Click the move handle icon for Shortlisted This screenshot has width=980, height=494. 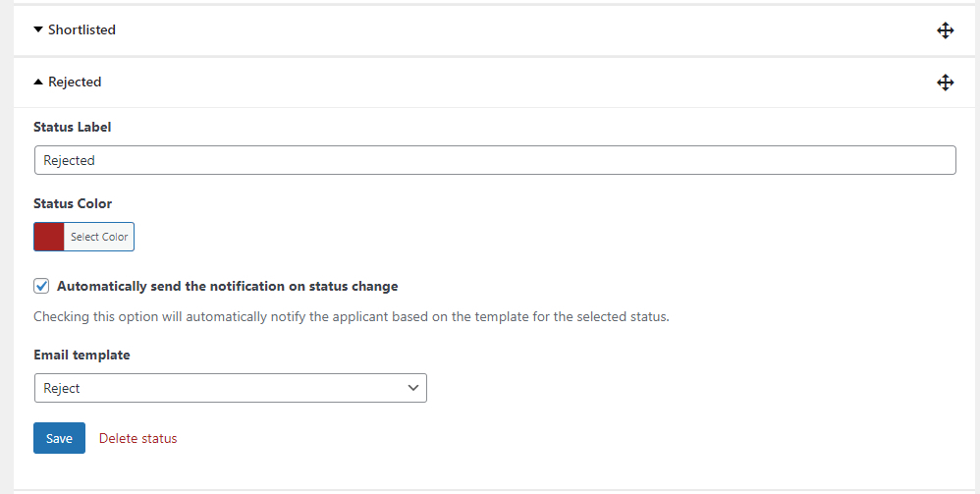945,30
